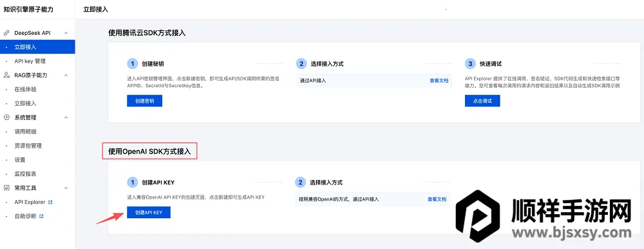Image resolution: width=644 pixels, height=249 pixels.
Task: Collapse the RAG原子能力 section chevron
Action: [66, 75]
